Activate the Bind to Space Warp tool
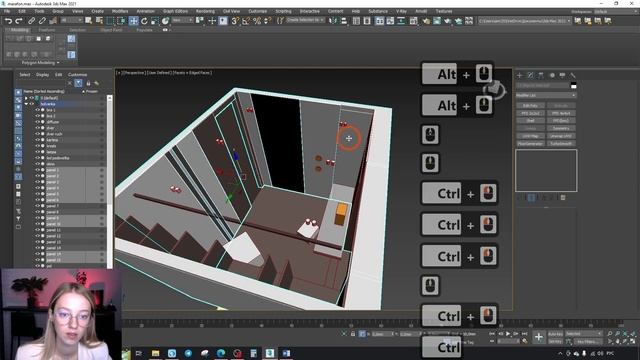The image size is (640, 360). [x=53, y=21]
